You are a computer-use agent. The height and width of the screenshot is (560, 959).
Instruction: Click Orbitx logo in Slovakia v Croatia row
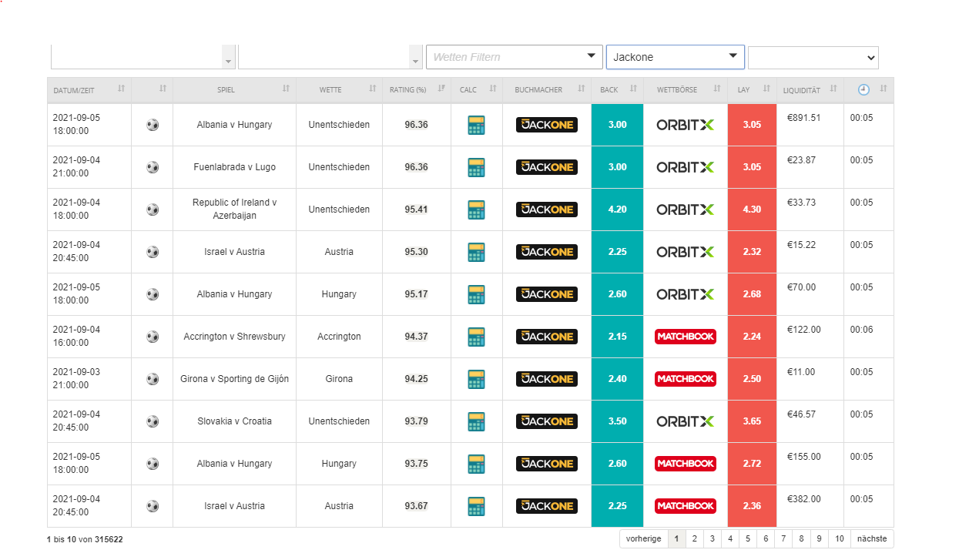(x=686, y=421)
